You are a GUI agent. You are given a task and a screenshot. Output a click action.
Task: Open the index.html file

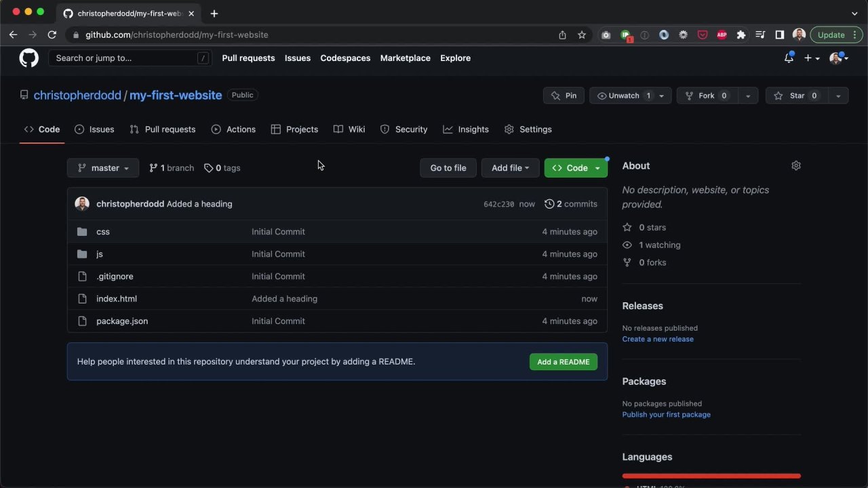click(x=117, y=299)
